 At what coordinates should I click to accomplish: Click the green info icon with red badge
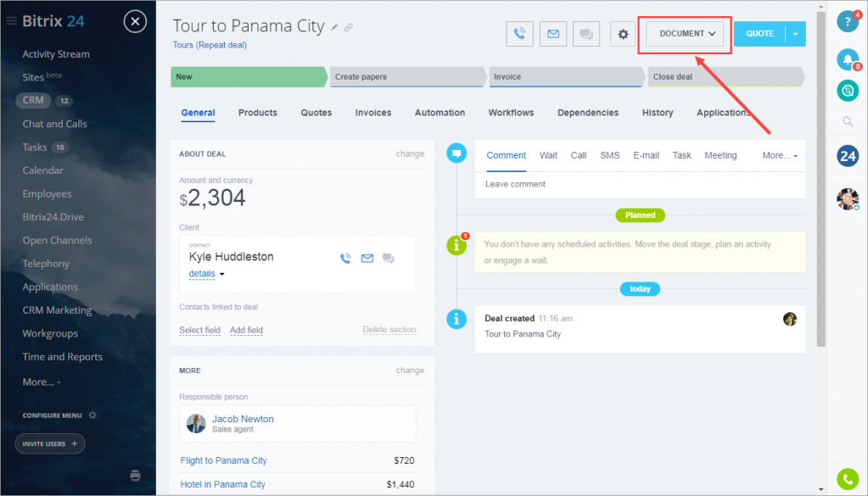tap(456, 244)
